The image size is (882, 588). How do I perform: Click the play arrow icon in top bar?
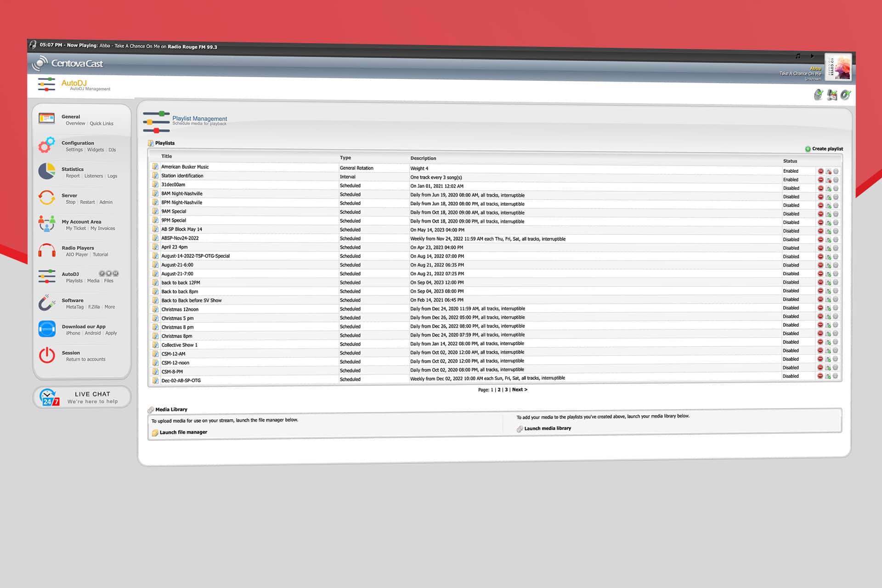tap(812, 56)
